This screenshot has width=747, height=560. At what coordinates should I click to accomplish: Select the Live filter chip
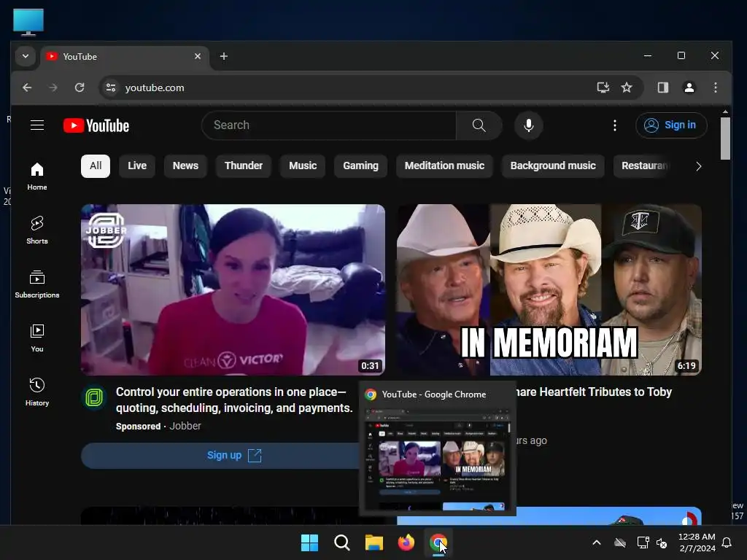pos(137,166)
